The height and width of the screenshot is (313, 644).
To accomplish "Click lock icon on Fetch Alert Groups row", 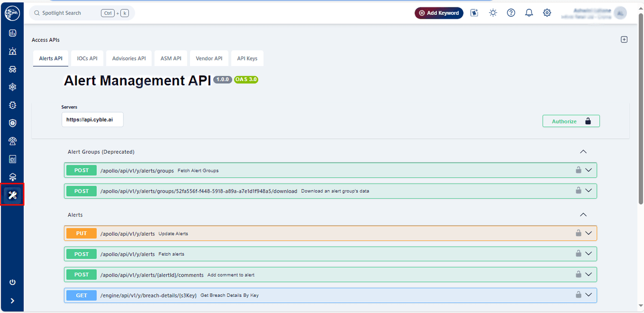I will (579, 170).
